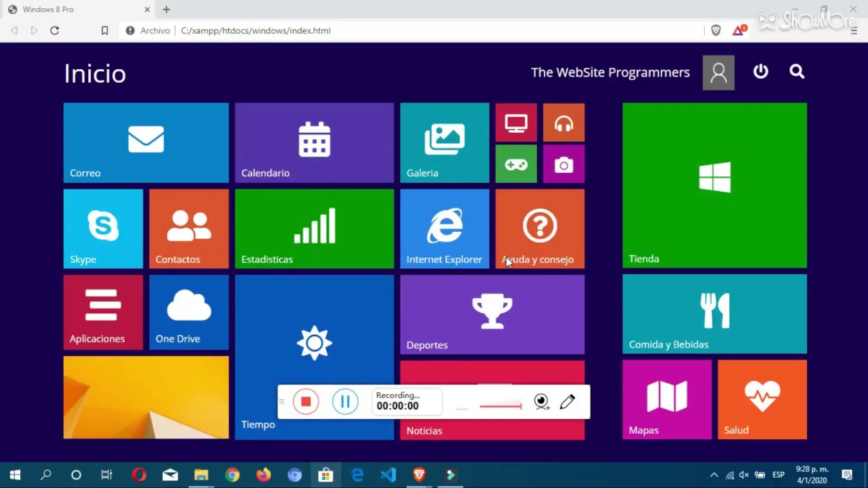Open the Tienda store tile

click(715, 185)
